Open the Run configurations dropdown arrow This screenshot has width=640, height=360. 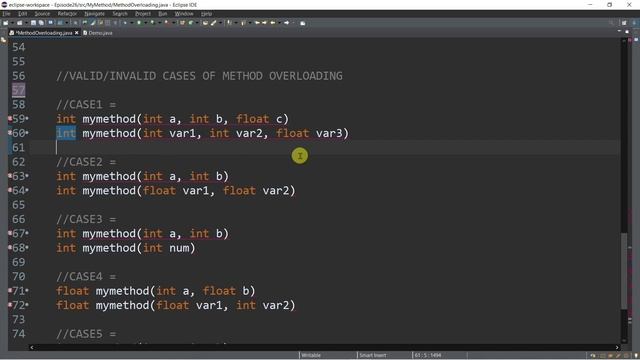coord(145,23)
